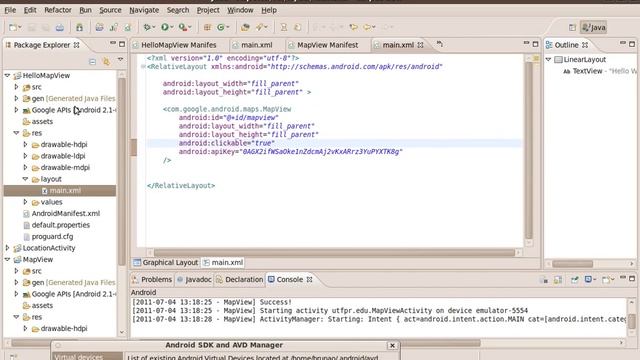Select the Java perspective button
This screenshot has width=640, height=360.
(594, 27)
